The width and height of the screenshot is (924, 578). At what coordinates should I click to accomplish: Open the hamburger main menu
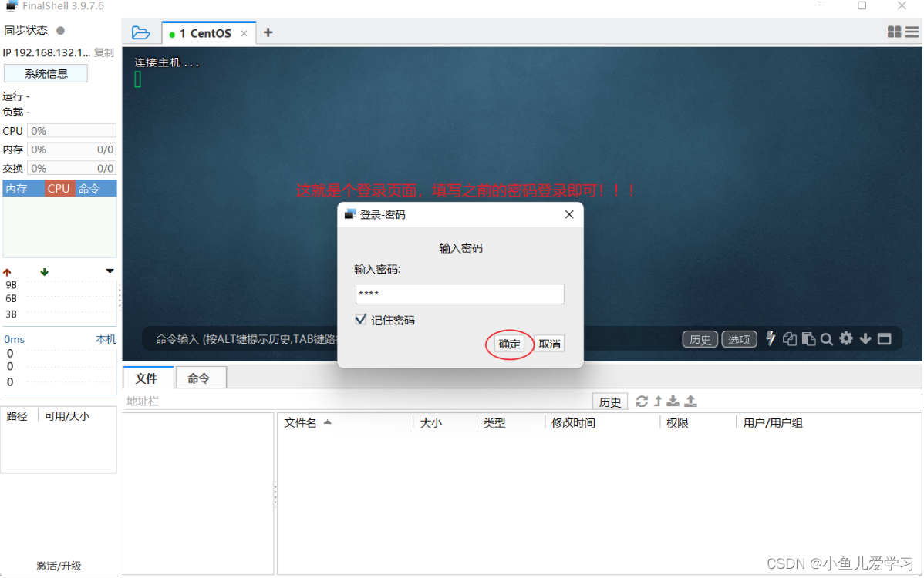click(912, 32)
